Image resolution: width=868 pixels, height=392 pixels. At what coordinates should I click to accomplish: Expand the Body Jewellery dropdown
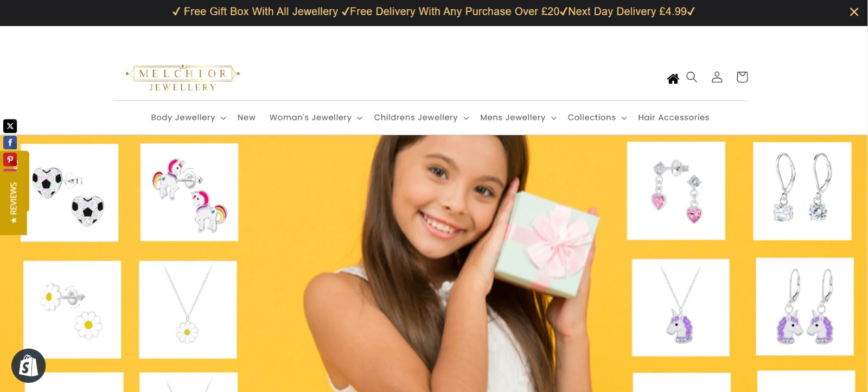[x=188, y=117]
